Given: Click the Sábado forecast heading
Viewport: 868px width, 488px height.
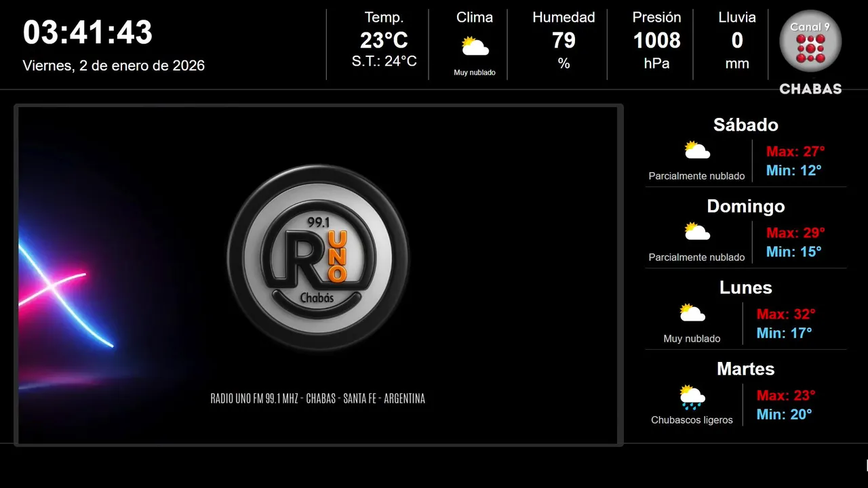Looking at the screenshot, I should pos(746,125).
